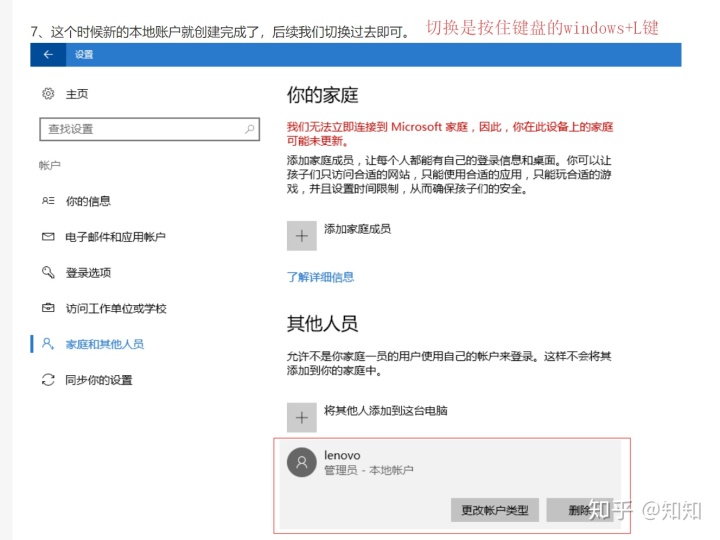
Task: Open the 主页 home gear icon
Action: [x=48, y=94]
